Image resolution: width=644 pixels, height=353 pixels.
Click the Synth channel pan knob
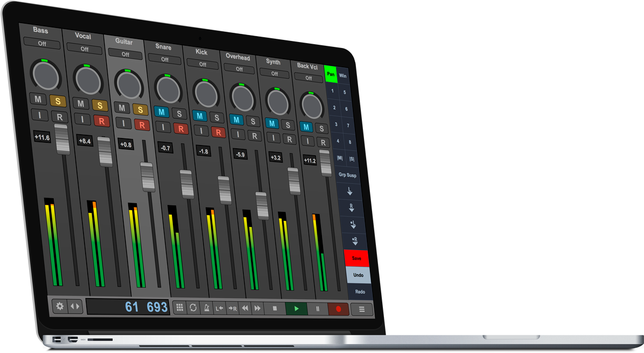click(x=278, y=102)
